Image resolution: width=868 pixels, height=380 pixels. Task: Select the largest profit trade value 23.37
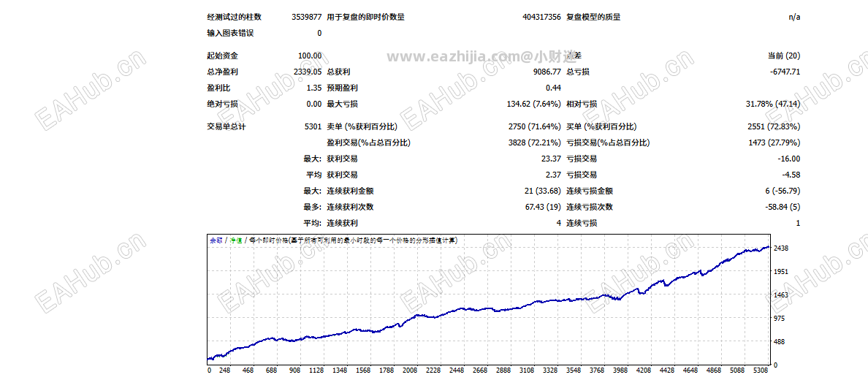click(x=552, y=159)
